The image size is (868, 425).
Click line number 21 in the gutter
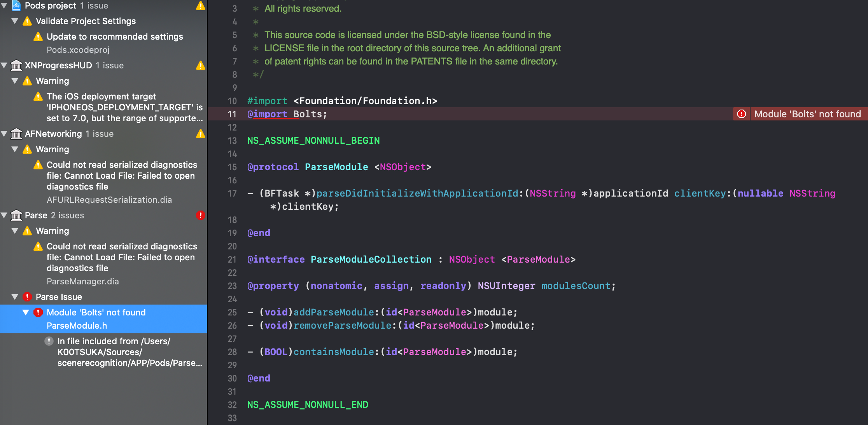pos(232,260)
